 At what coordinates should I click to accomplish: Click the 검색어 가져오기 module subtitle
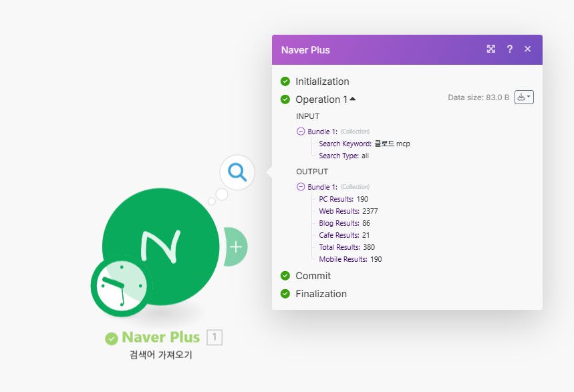pyautogui.click(x=160, y=355)
